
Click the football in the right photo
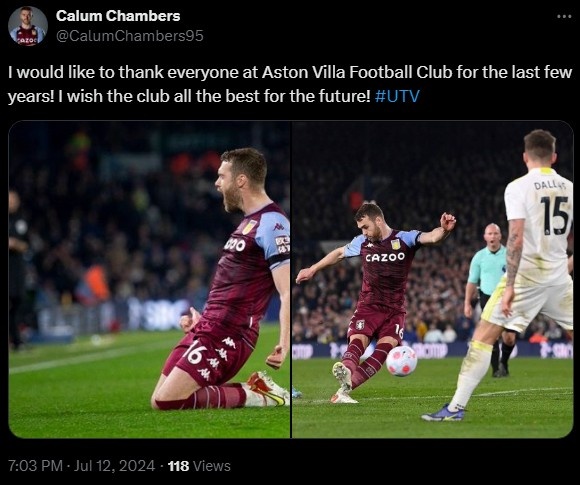click(401, 361)
